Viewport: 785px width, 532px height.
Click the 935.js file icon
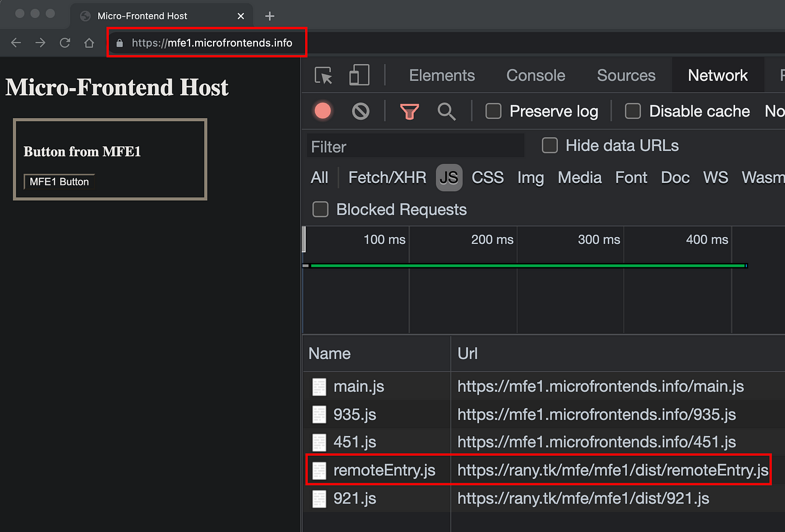coord(319,414)
